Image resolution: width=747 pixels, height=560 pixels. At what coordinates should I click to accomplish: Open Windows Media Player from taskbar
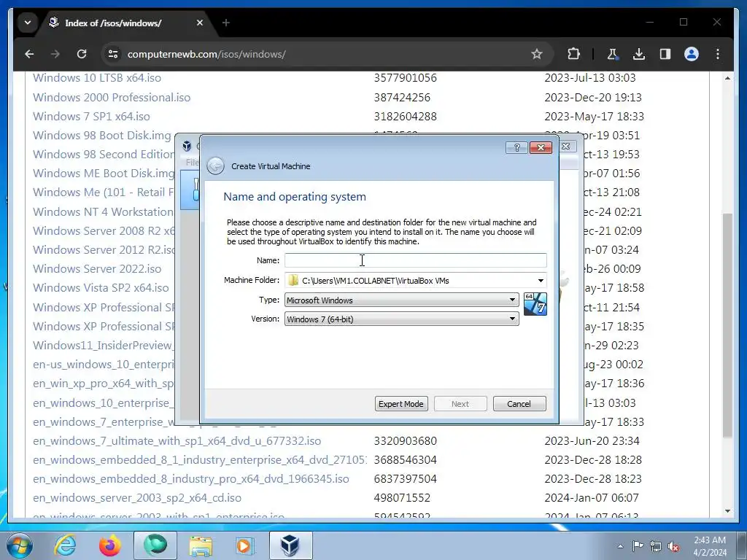coord(246,545)
